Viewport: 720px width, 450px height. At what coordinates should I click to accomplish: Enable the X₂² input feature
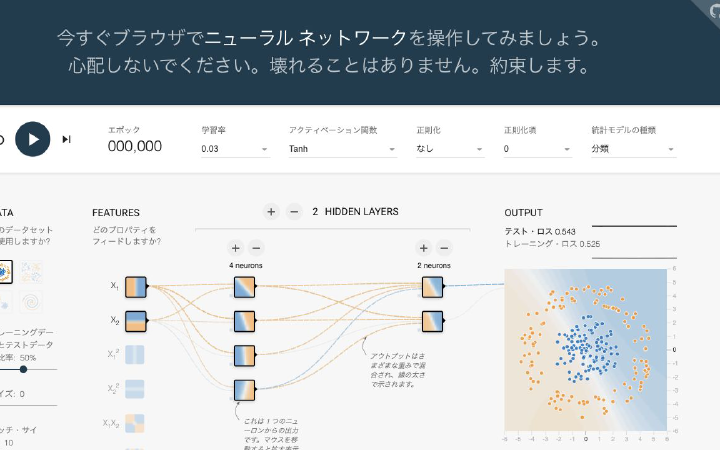[x=135, y=389]
